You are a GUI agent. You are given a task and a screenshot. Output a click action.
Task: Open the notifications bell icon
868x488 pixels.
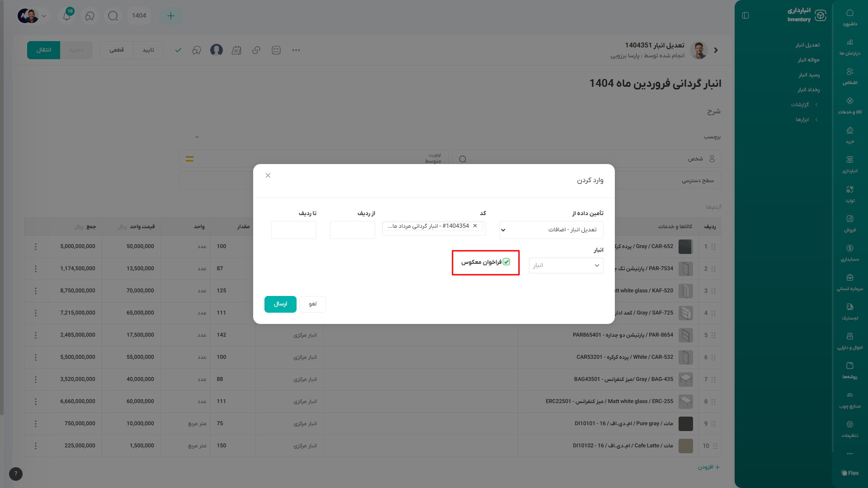point(67,16)
